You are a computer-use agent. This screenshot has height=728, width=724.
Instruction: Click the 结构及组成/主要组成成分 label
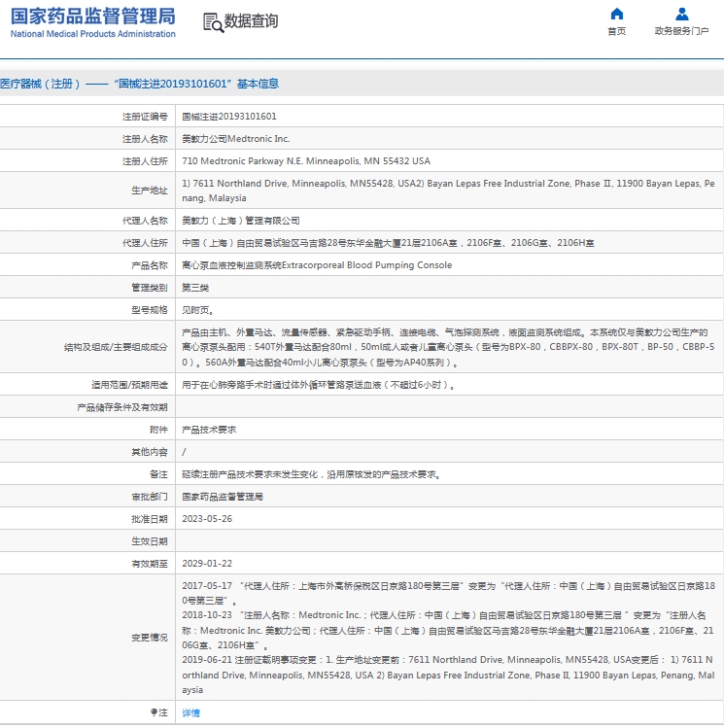click(x=116, y=347)
